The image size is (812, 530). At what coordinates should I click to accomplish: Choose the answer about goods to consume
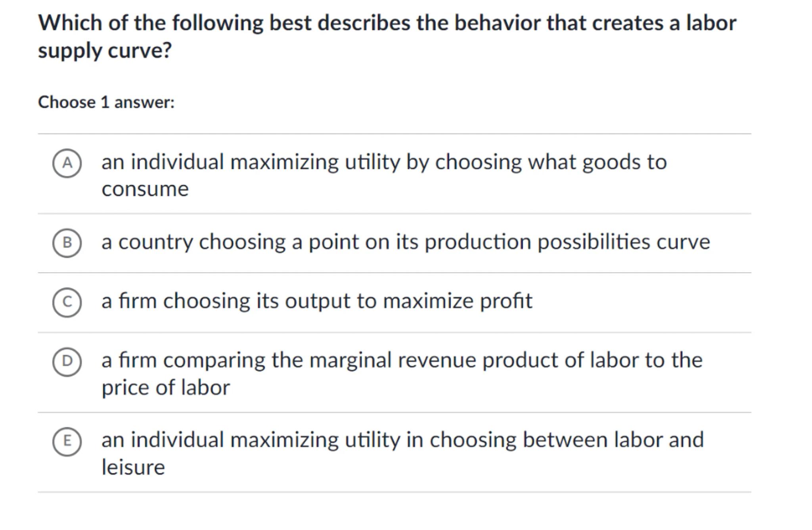pos(384,162)
